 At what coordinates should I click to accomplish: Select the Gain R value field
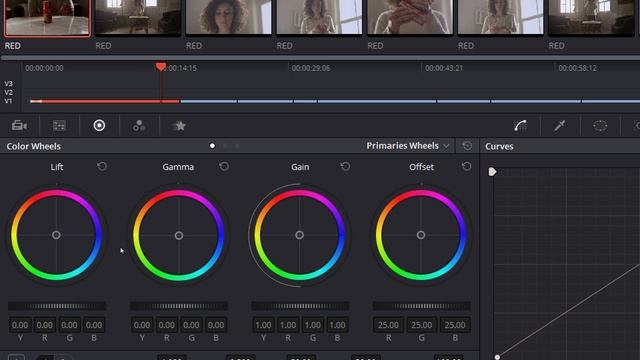tap(288, 325)
